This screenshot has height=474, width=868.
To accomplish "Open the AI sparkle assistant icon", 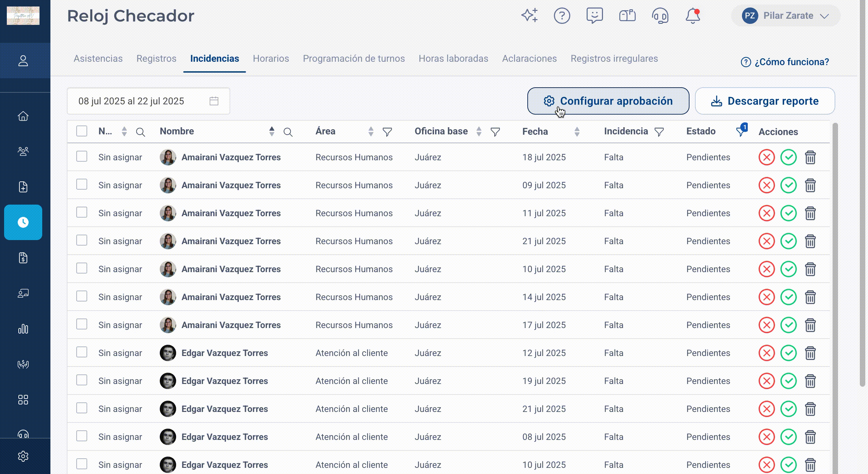I will click(529, 15).
